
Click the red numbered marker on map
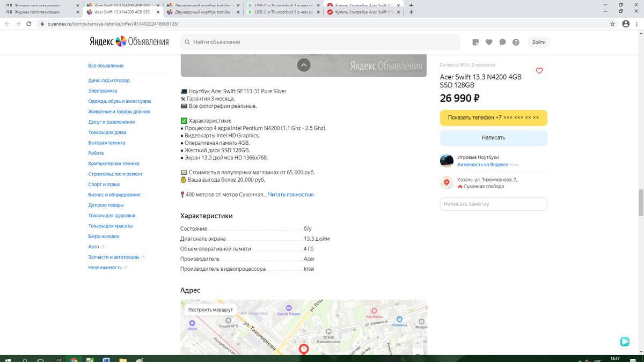(304, 350)
